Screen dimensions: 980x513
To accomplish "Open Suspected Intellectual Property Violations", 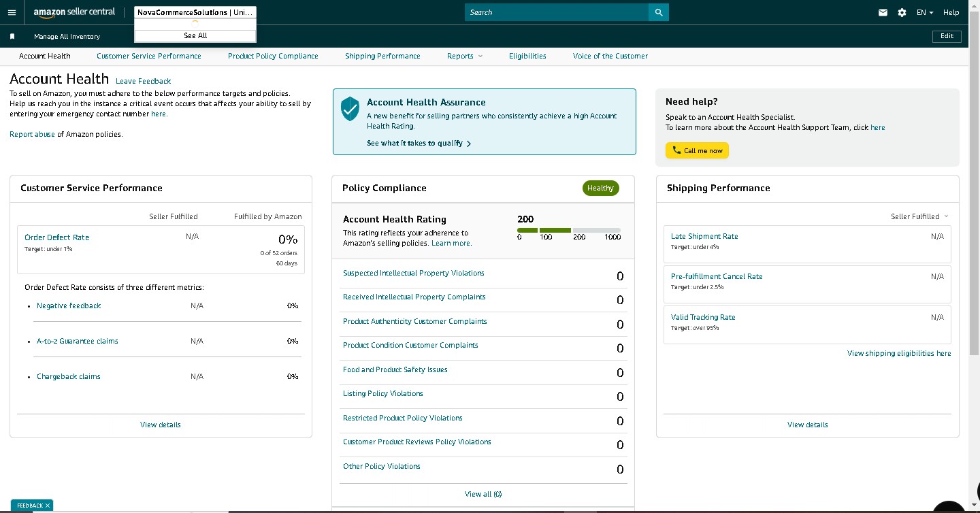I will pos(414,273).
